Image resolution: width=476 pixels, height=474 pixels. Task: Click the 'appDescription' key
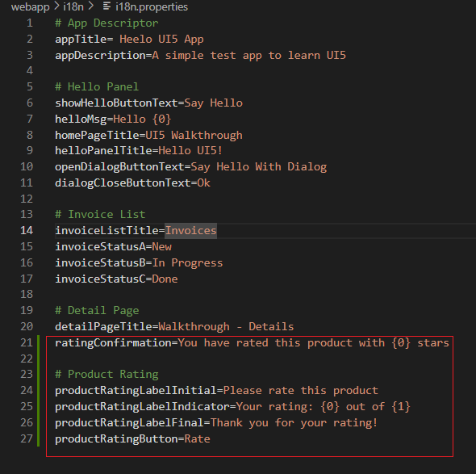pos(101,56)
